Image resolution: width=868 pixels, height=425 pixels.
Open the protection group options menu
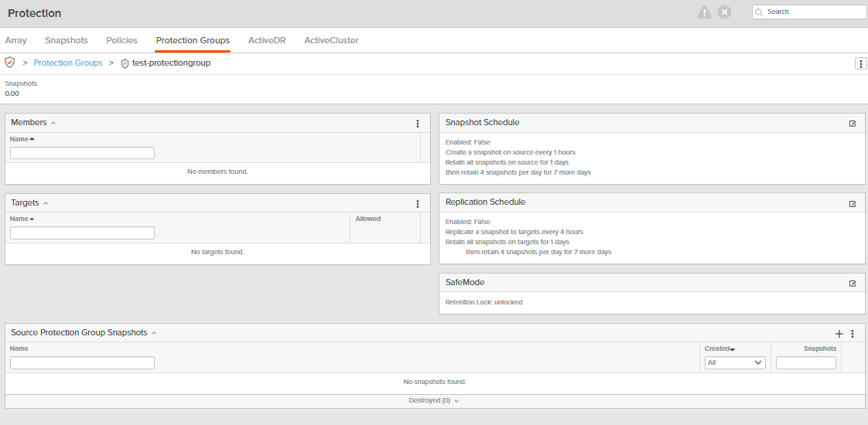[860, 63]
